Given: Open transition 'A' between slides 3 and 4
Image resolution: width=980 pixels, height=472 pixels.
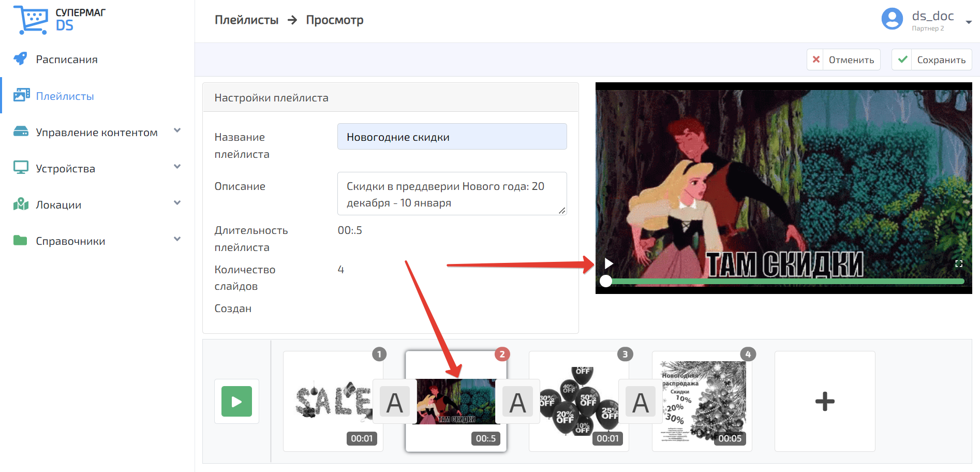Looking at the screenshot, I should 641,402.
